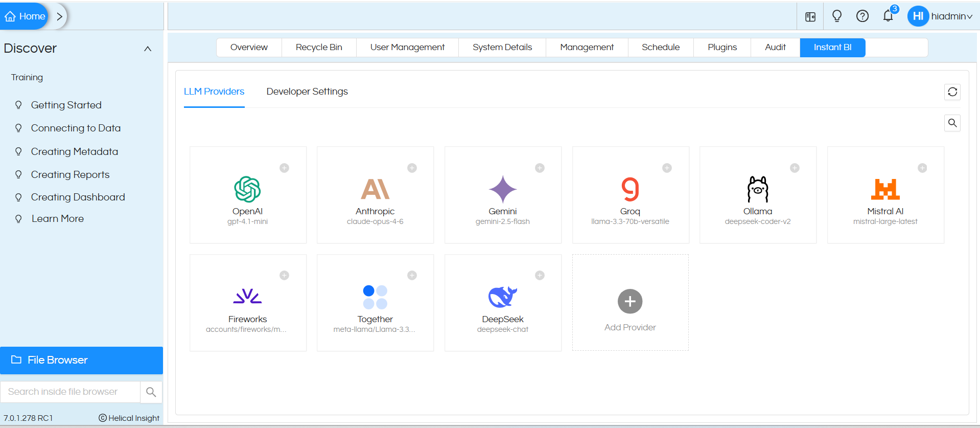Click the DeepSeek whale logo
Image resolution: width=980 pixels, height=428 pixels.
click(x=503, y=297)
